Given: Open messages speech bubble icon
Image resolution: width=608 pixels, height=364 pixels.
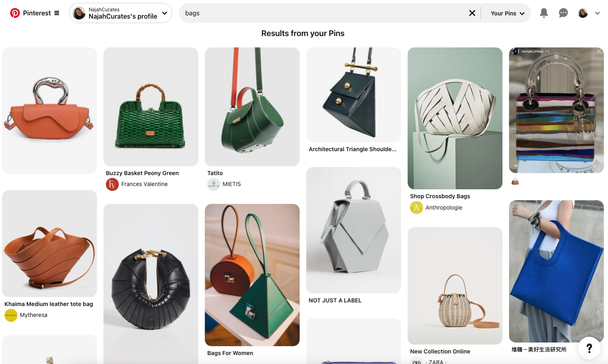Looking at the screenshot, I should (x=563, y=13).
